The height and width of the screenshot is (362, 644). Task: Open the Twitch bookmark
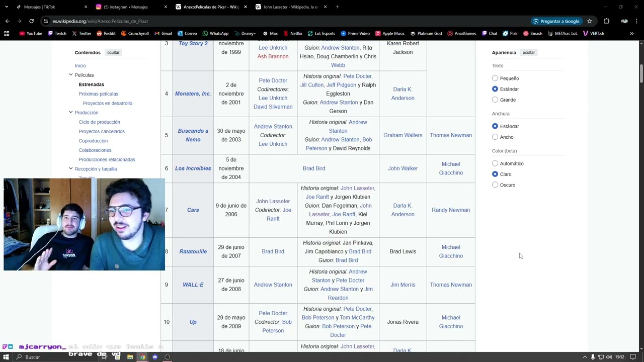coord(57,33)
